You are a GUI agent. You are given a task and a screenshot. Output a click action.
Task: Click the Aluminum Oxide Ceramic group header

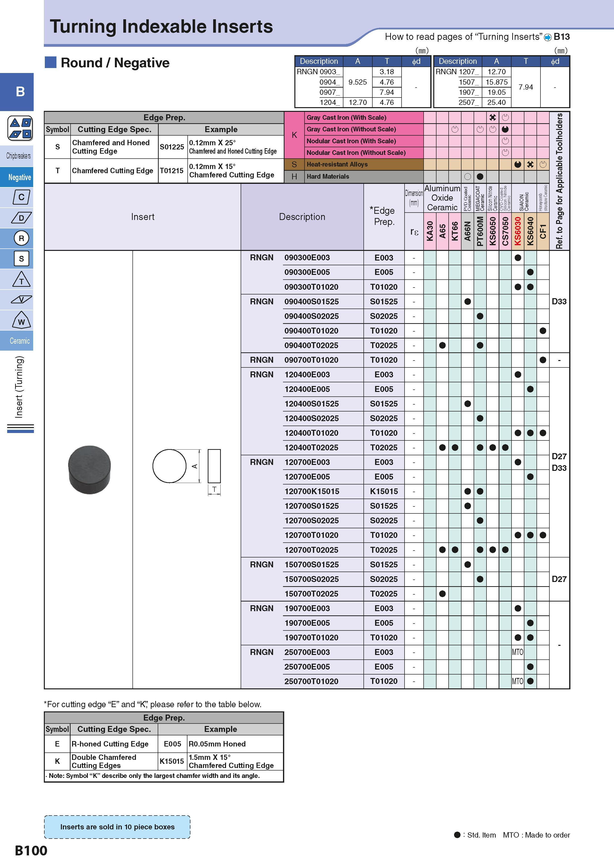coord(442,198)
